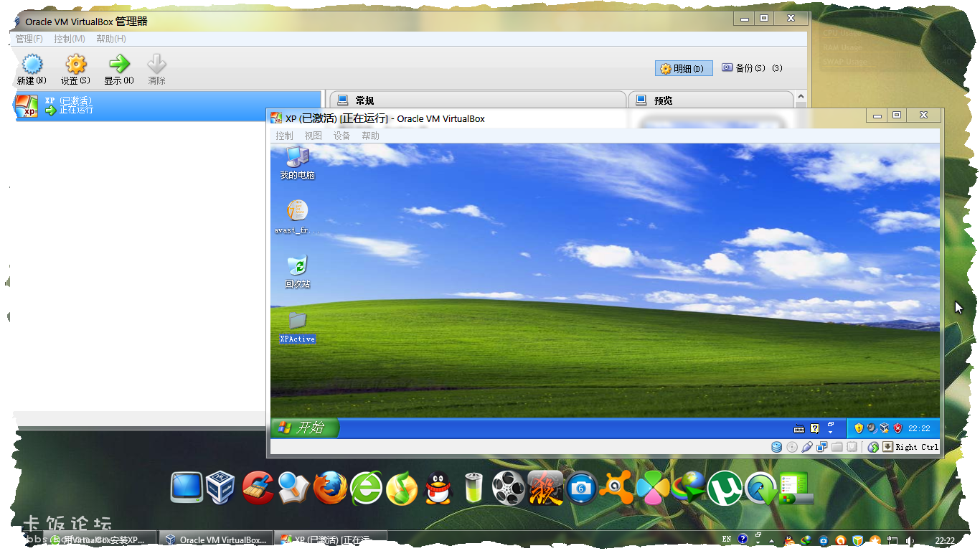Click the audio speaker icon in XP tray

(872, 428)
